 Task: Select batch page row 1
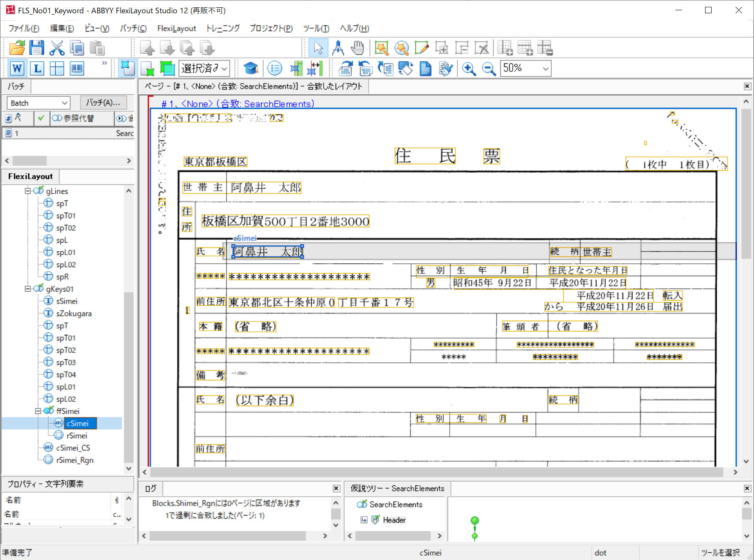pos(69,133)
